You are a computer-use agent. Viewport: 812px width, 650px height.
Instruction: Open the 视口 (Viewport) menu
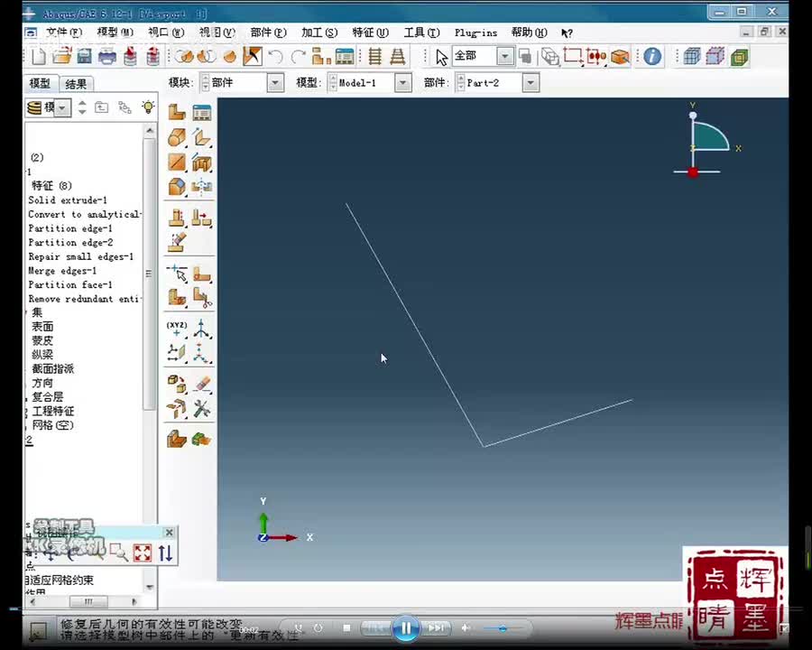[x=166, y=32]
